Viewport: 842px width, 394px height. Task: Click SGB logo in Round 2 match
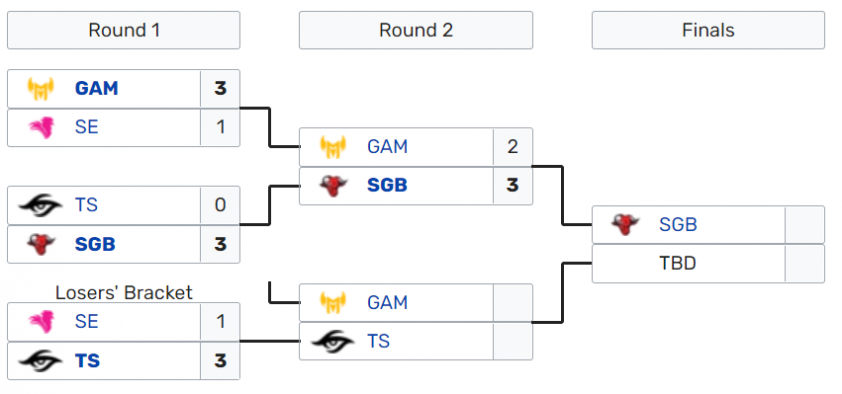[x=333, y=186]
